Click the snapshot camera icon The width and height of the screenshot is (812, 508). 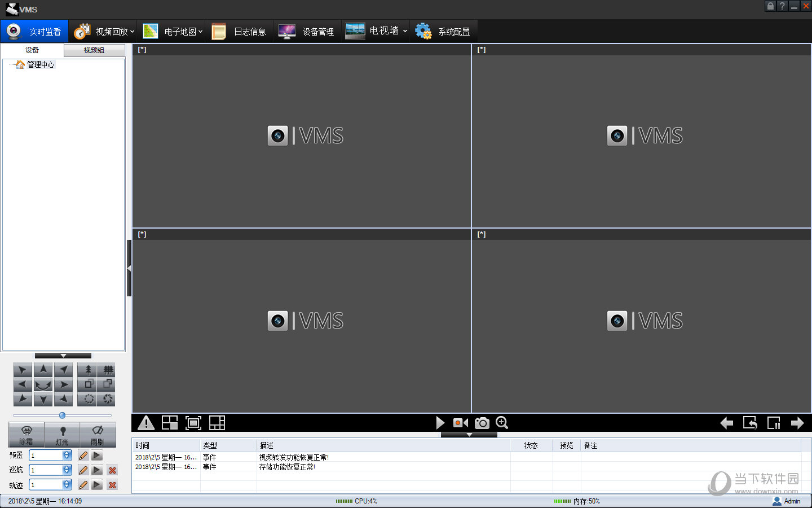click(x=482, y=423)
